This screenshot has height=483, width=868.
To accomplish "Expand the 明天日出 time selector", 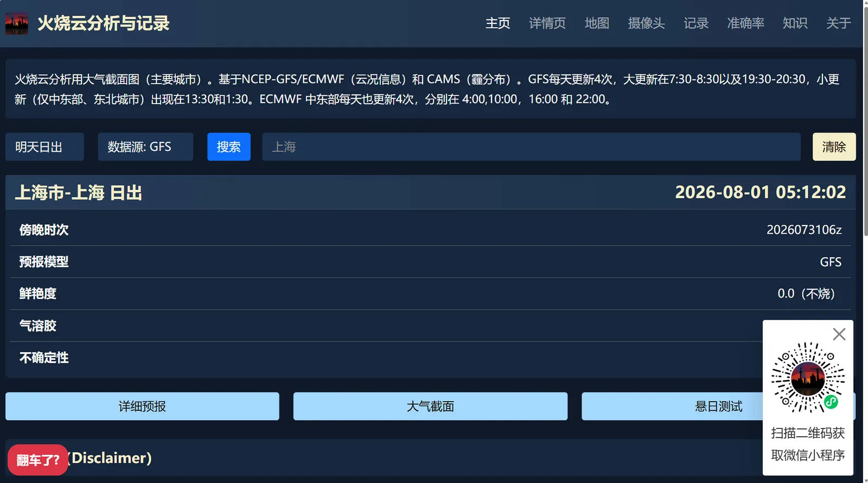I will pyautogui.click(x=44, y=147).
